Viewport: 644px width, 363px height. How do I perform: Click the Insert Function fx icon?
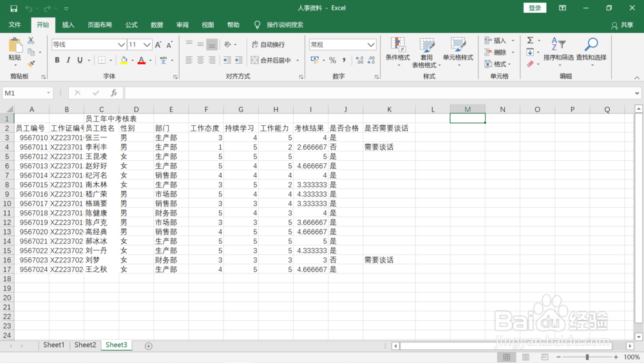tap(114, 93)
